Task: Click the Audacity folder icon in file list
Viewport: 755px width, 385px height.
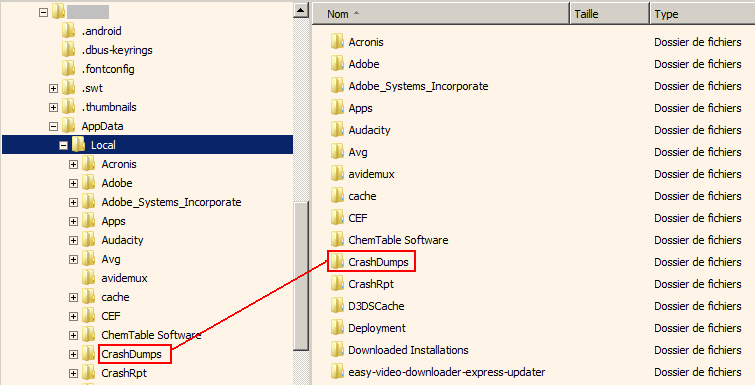Action: point(337,130)
